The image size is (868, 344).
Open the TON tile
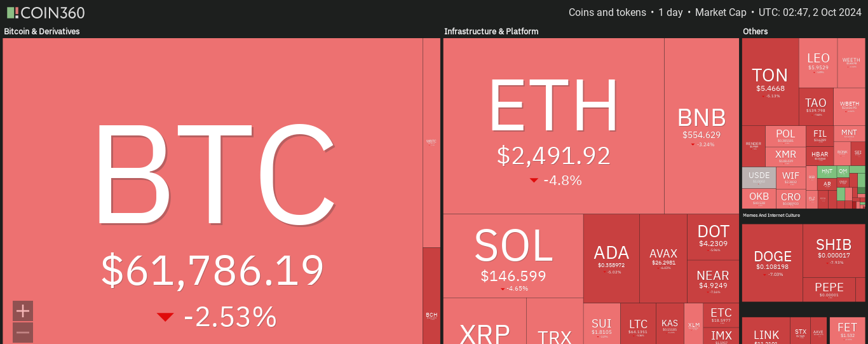[770, 81]
